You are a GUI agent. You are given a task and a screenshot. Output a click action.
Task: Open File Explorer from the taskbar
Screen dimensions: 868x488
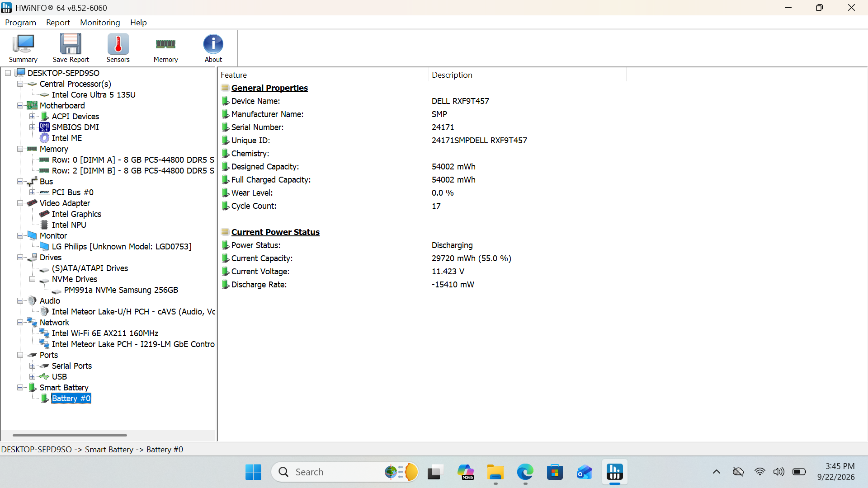coord(495,472)
